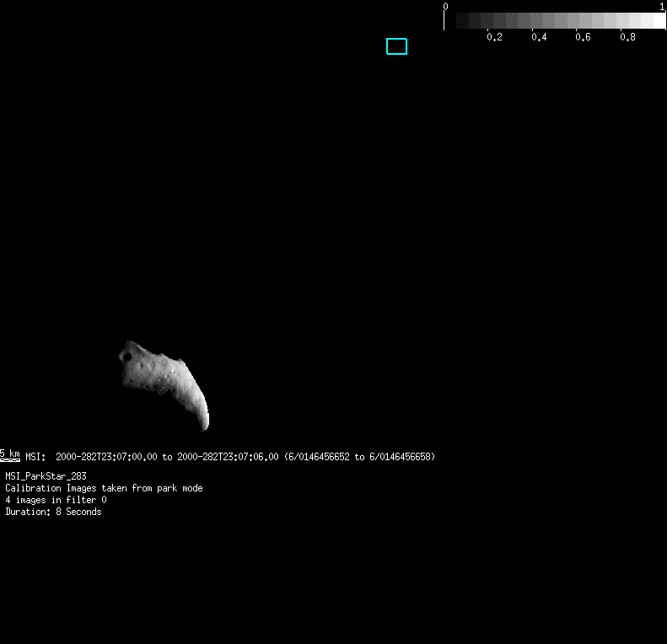Click the 0.6 tick label on colorbar
The height and width of the screenshot is (644, 667).
click(x=583, y=37)
